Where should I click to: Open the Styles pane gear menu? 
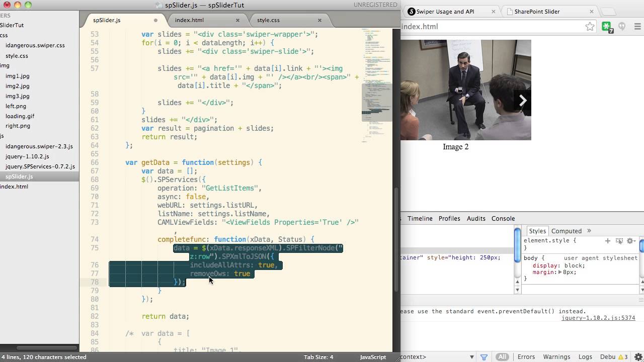[x=630, y=241]
